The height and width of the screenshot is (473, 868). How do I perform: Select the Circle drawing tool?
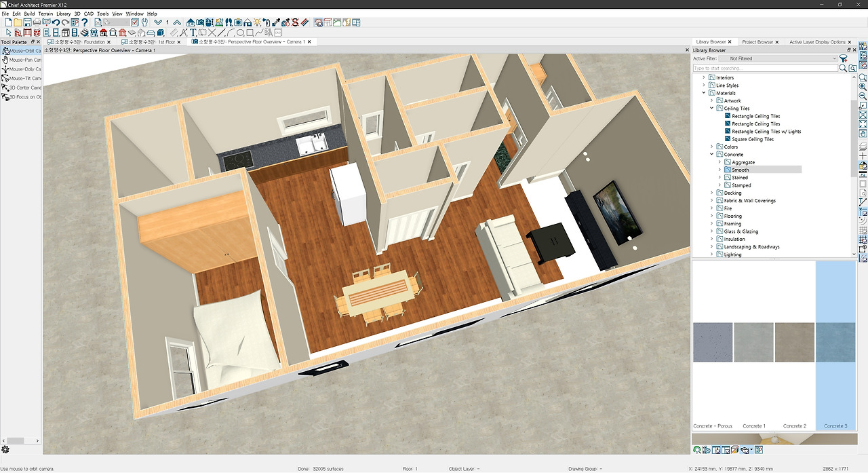[240, 32]
